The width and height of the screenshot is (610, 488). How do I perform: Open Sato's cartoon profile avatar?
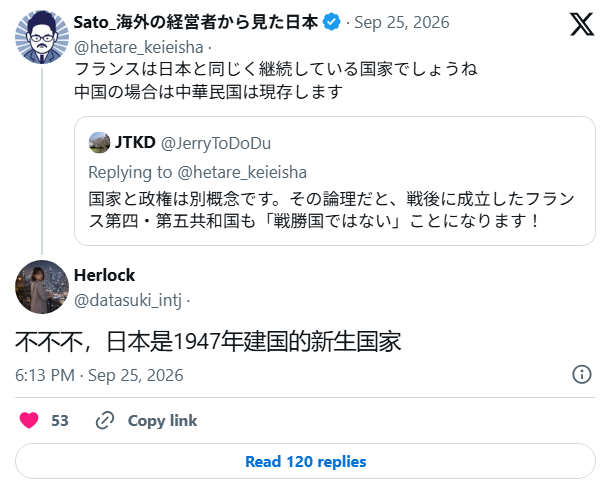(42, 37)
